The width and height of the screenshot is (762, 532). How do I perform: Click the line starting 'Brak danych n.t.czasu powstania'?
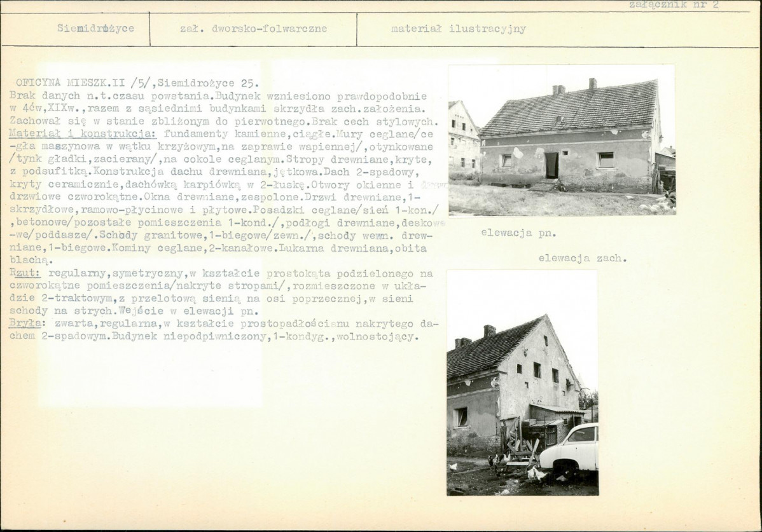[218, 96]
